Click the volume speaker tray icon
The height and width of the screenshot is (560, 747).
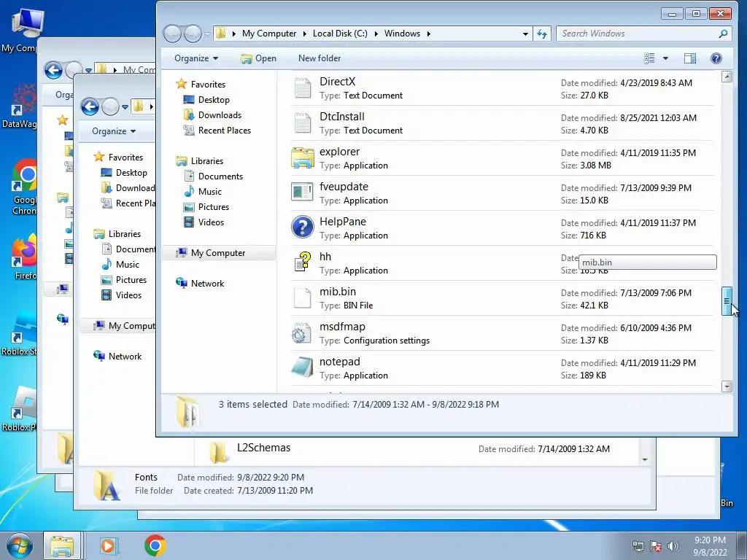click(673, 546)
